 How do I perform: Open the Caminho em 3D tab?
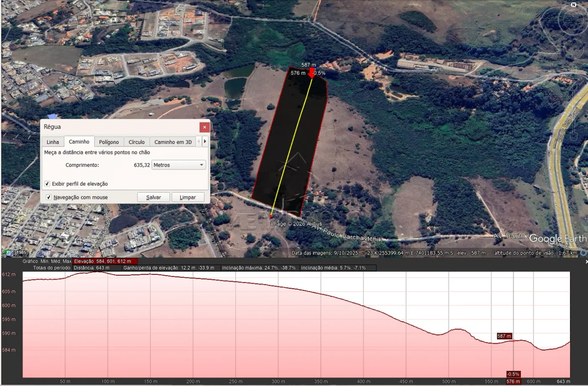173,142
